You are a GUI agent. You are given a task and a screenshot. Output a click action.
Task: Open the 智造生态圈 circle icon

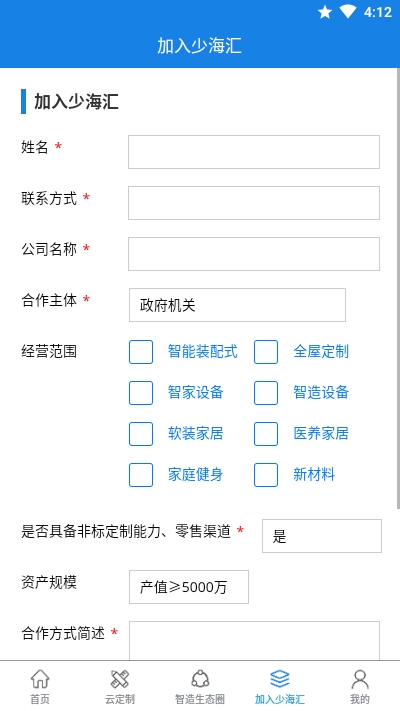(200, 679)
